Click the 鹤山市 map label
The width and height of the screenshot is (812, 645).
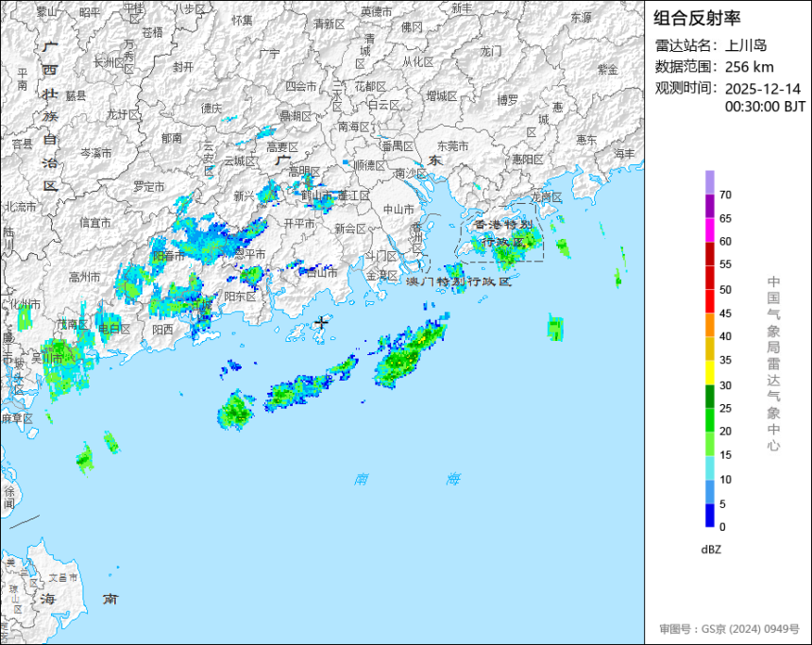coord(316,195)
